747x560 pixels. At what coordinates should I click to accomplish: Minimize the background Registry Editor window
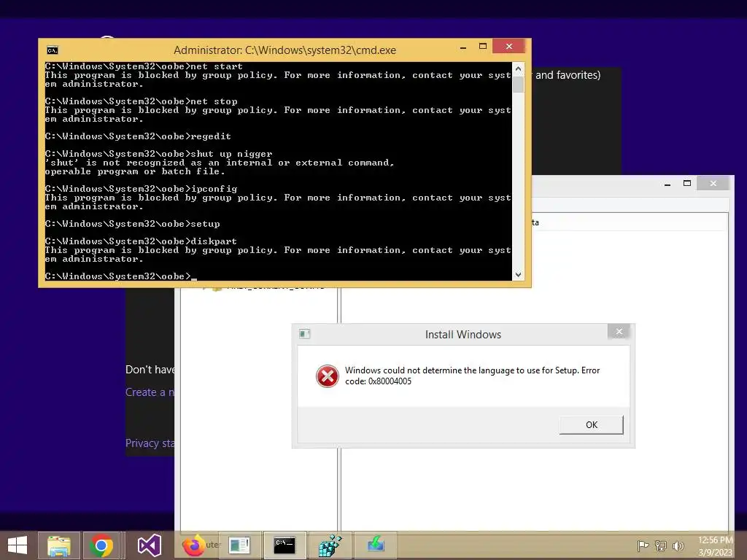coord(667,184)
